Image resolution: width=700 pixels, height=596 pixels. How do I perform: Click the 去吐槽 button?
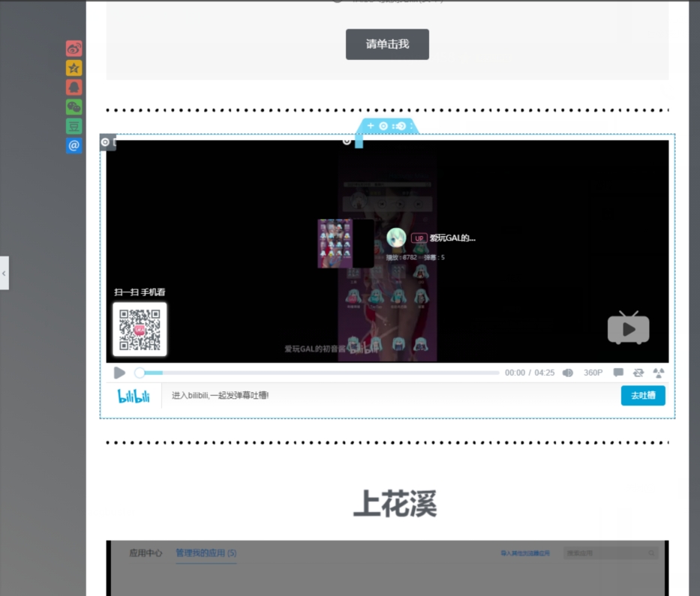coord(643,395)
